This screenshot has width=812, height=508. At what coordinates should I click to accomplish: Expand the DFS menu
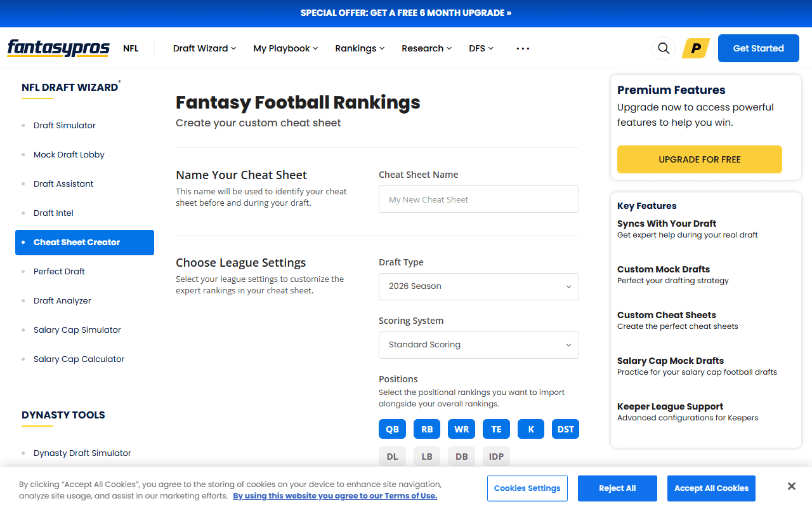pos(481,48)
